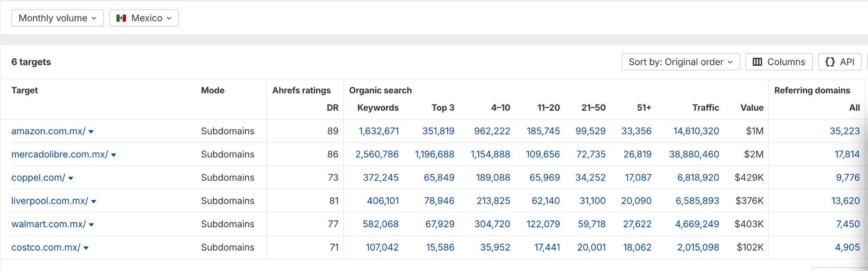The image size is (868, 271).
Task: Click costco 21–50 value 20,001
Action: pos(591,248)
